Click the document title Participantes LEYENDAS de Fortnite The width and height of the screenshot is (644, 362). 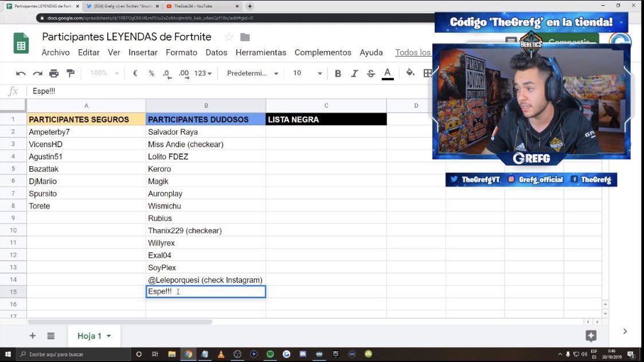(127, 37)
